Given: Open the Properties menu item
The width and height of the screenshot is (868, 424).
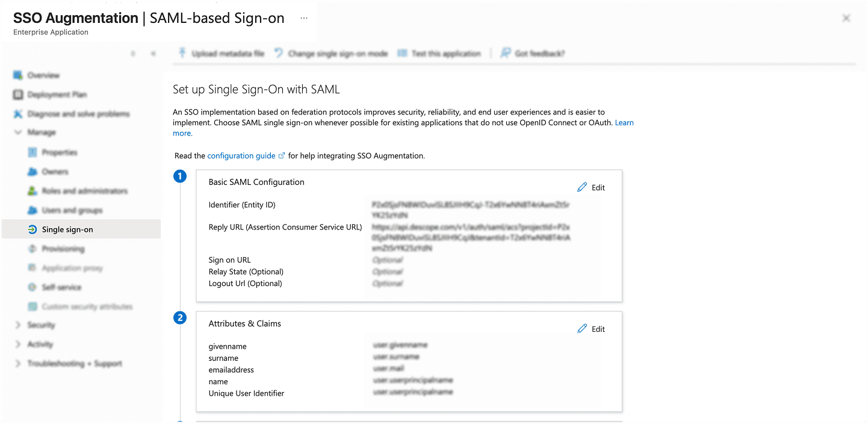Looking at the screenshot, I should tap(60, 152).
